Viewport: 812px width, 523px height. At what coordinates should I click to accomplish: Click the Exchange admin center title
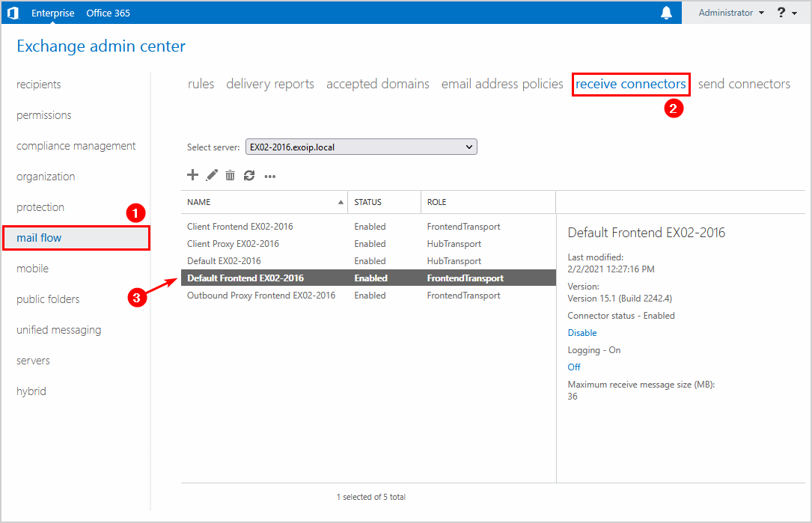point(101,46)
